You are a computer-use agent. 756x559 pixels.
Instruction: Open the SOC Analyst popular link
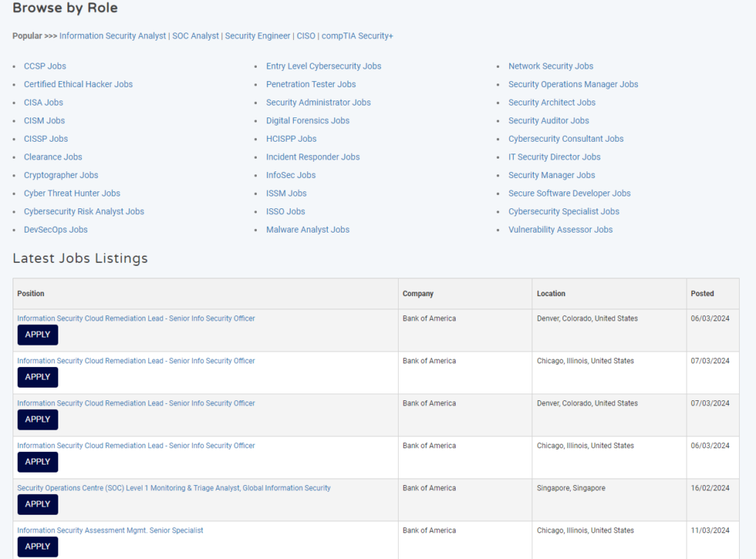tap(195, 35)
